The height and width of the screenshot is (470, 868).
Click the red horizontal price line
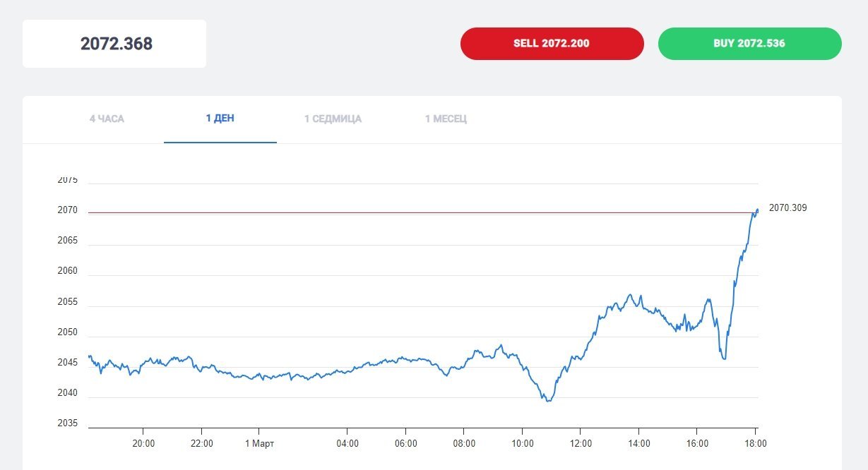[x=424, y=212]
